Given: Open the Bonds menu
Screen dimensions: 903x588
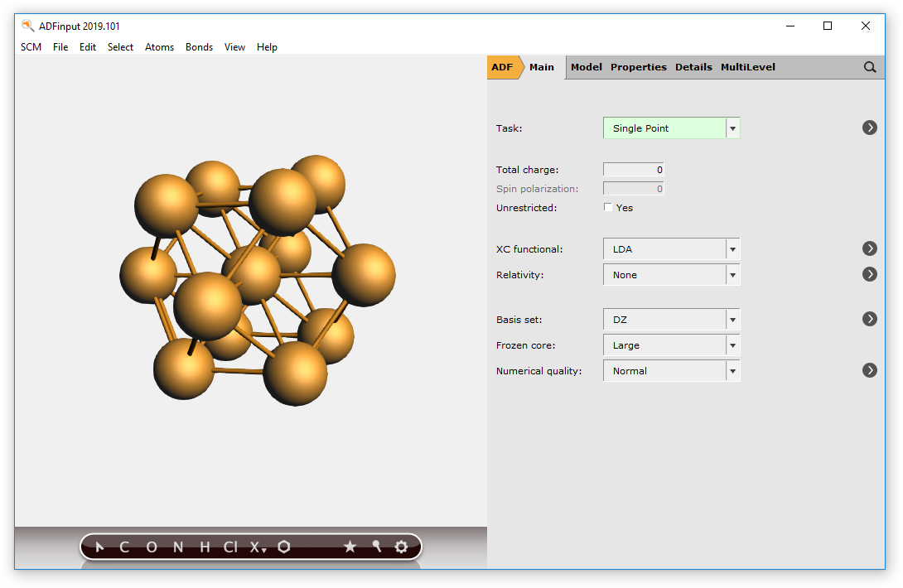Looking at the screenshot, I should pyautogui.click(x=199, y=47).
